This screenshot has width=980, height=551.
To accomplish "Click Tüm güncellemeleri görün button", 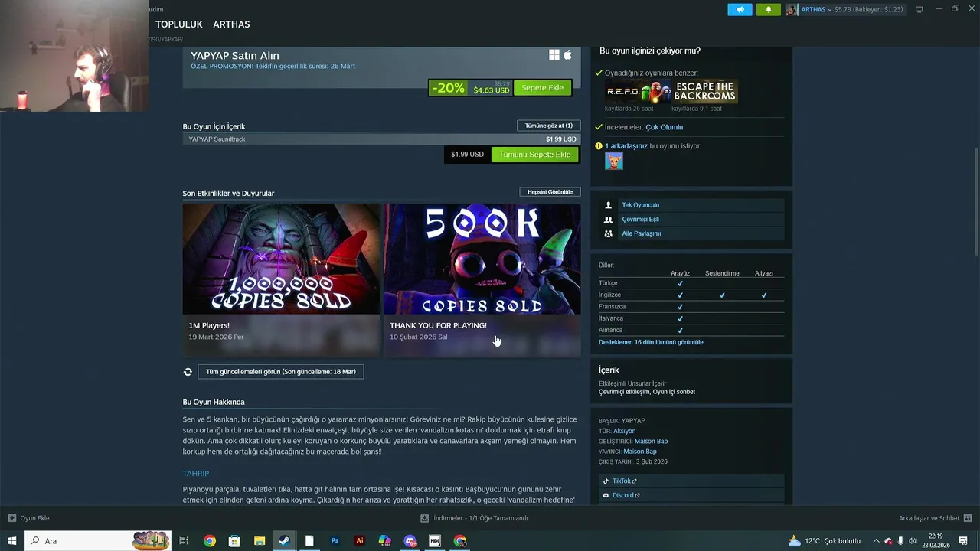I will point(281,372).
